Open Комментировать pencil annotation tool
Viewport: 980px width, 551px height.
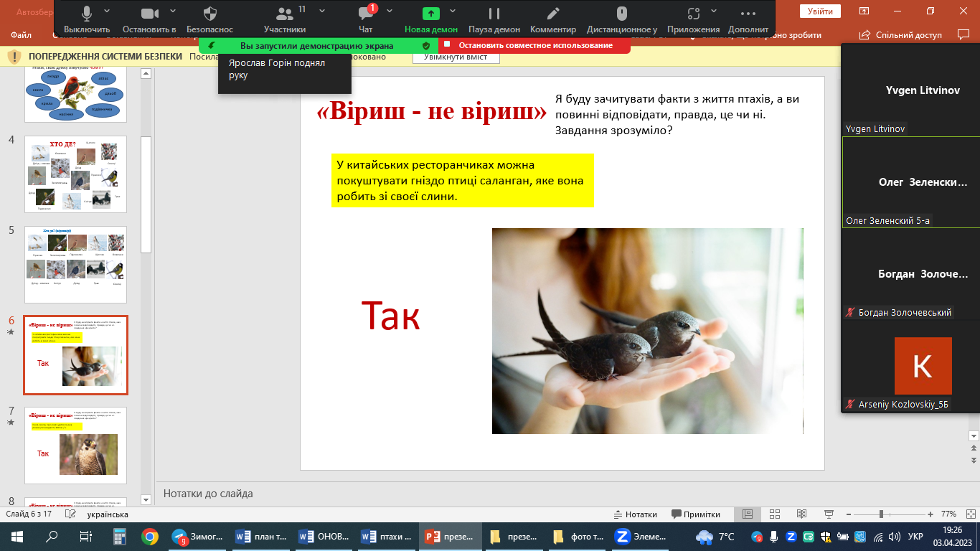click(x=553, y=19)
